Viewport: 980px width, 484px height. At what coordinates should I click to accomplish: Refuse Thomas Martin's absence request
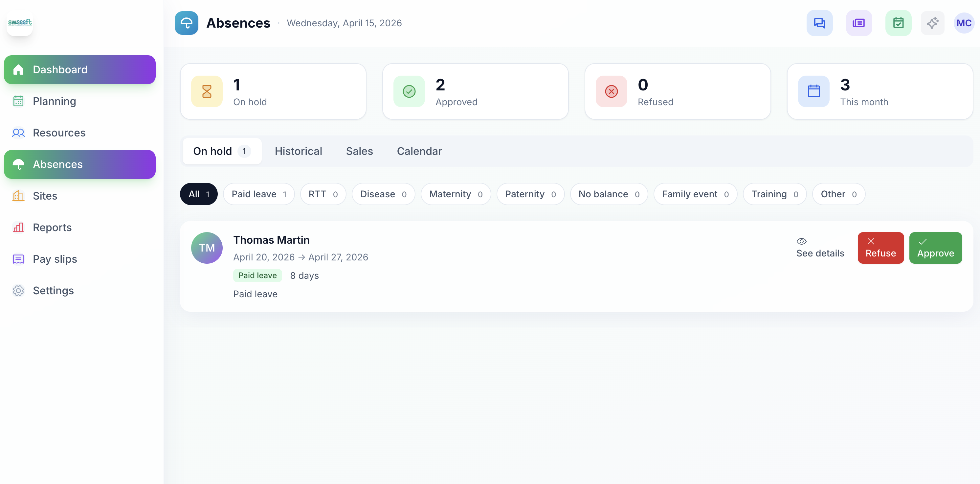click(x=881, y=248)
